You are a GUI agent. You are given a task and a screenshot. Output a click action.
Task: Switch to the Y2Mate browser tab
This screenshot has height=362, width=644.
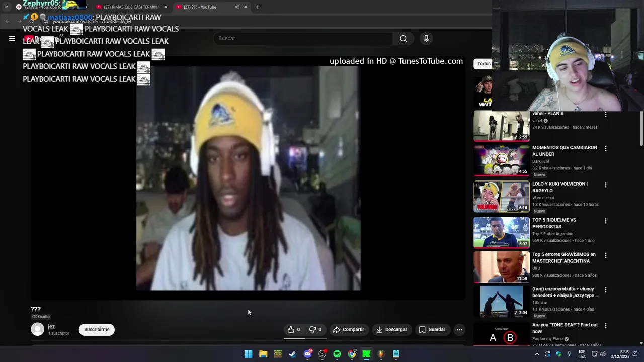tap(50, 7)
